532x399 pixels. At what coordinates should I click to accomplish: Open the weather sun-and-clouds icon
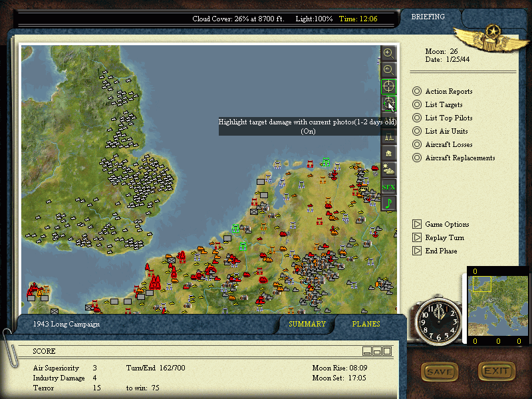pos(388,170)
